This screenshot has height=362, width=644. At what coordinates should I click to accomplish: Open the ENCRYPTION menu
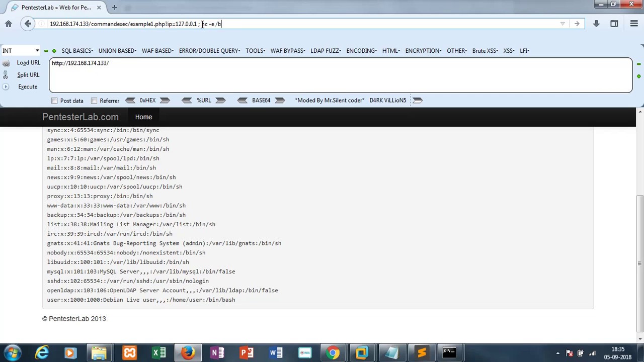pos(423,51)
